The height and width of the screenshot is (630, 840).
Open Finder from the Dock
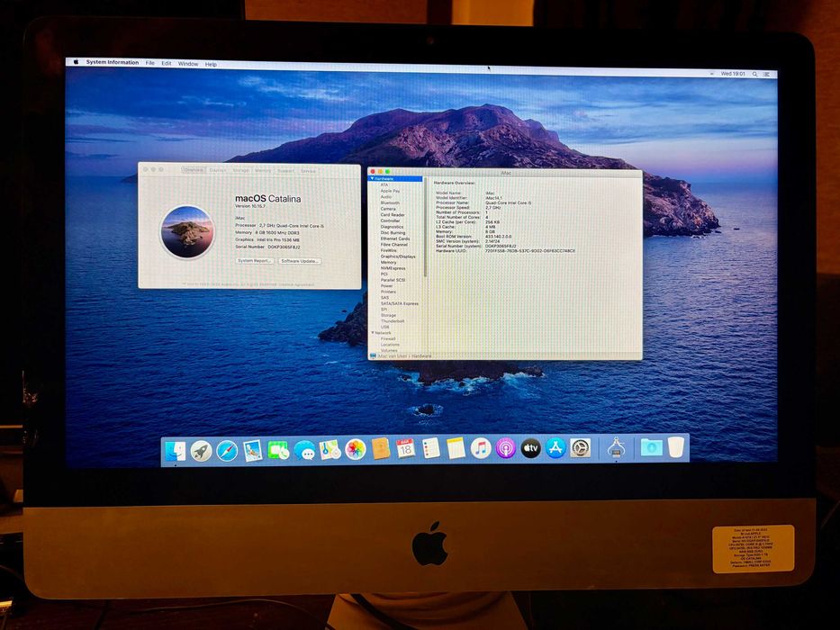(x=176, y=451)
